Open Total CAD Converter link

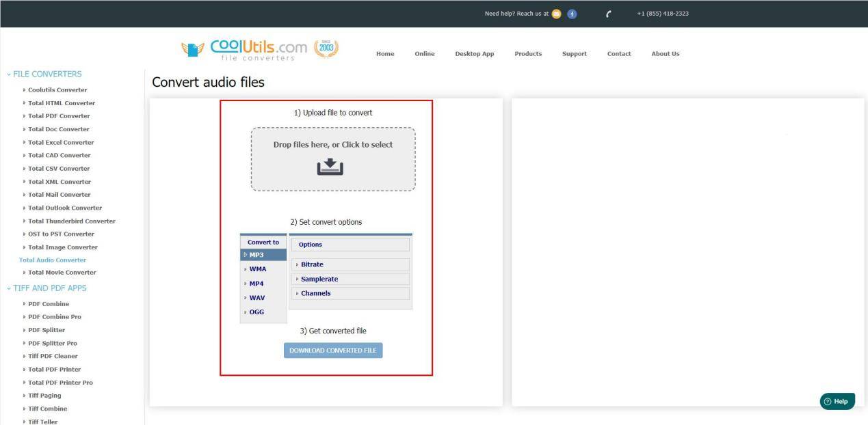60,155
